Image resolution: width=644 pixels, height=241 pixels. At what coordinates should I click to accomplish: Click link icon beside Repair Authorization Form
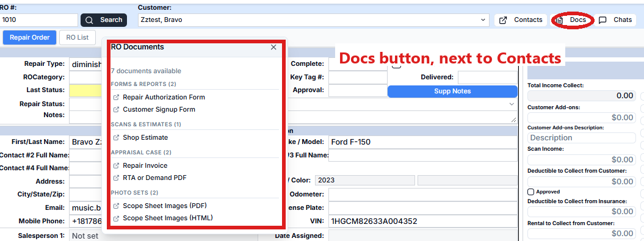pyautogui.click(x=116, y=97)
